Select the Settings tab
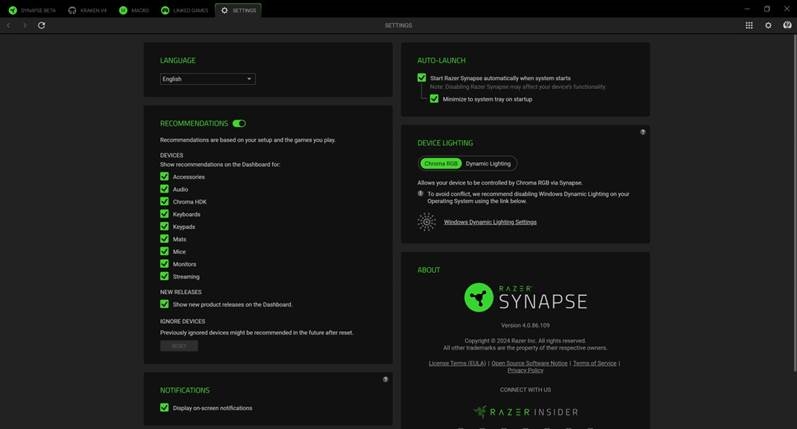This screenshot has height=429, width=797. (238, 10)
